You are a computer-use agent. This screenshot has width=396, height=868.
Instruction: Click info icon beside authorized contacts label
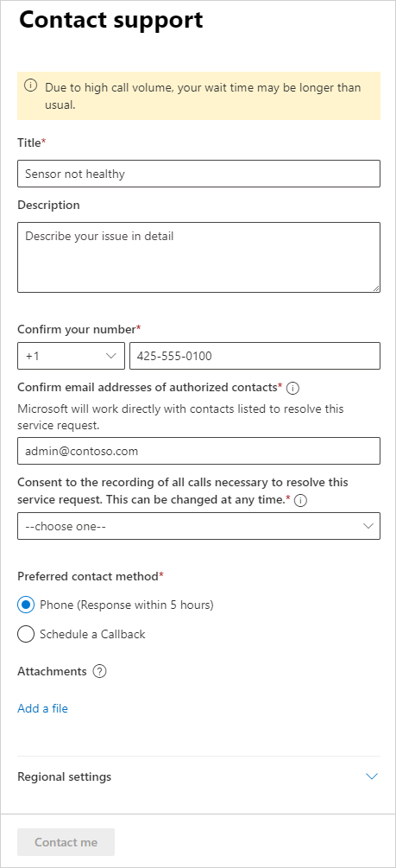coord(293,389)
